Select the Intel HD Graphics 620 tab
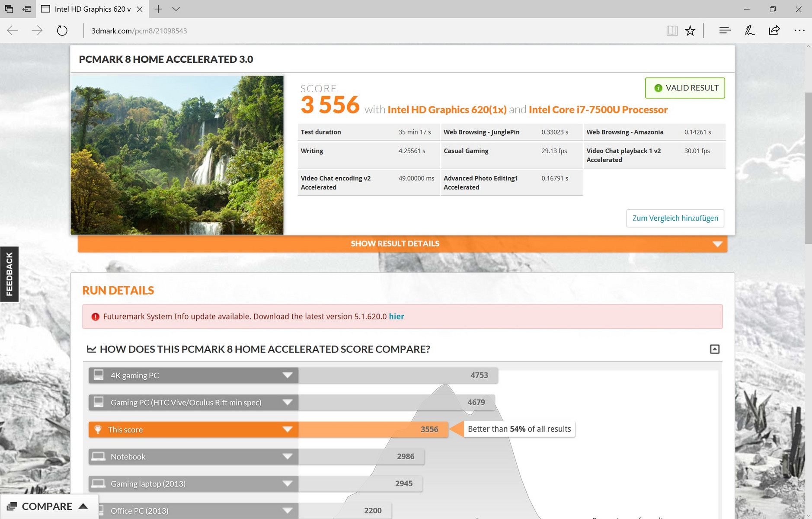Screen dimensions: 812x519 tap(93, 9)
